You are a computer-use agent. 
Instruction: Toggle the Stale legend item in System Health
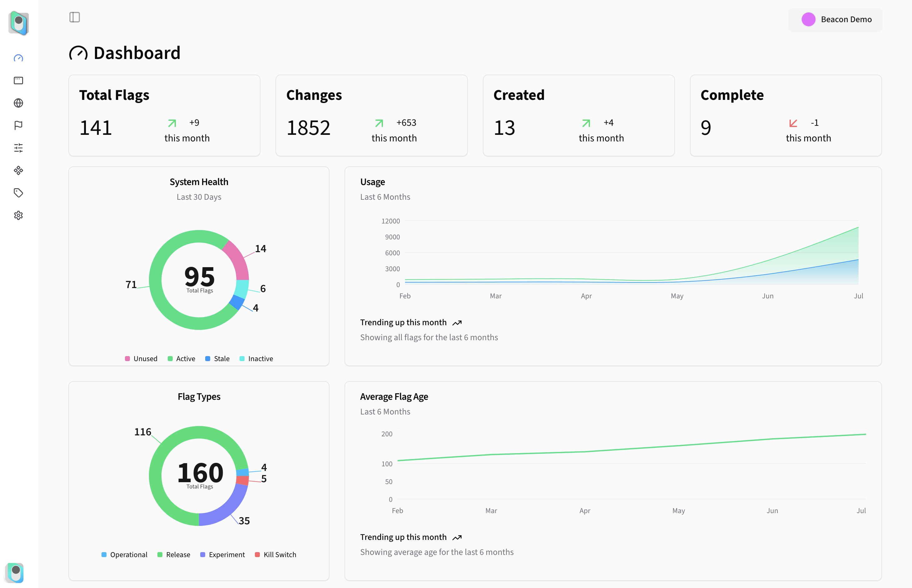tap(217, 359)
